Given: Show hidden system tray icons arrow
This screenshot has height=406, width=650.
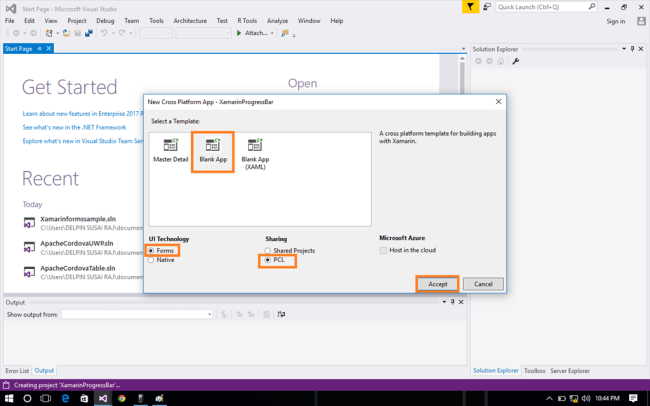Looking at the screenshot, I should [x=549, y=399].
